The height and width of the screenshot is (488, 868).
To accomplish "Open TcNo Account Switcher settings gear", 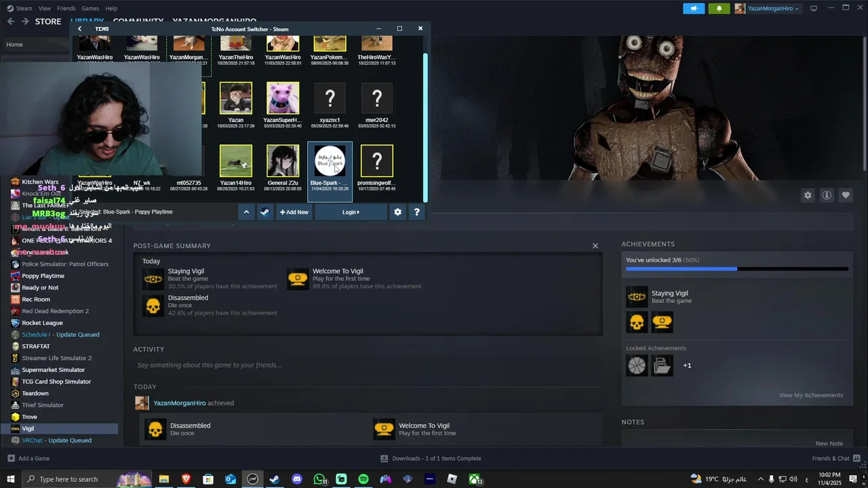I will (397, 212).
